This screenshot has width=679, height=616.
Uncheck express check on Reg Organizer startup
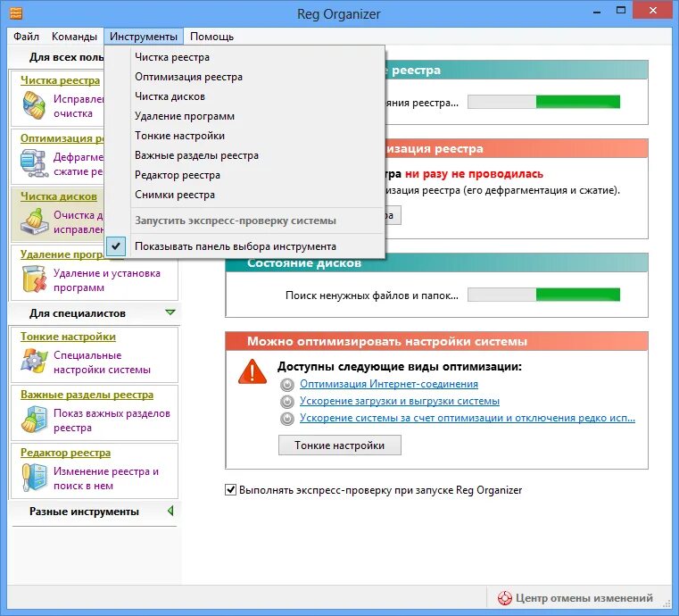[231, 490]
